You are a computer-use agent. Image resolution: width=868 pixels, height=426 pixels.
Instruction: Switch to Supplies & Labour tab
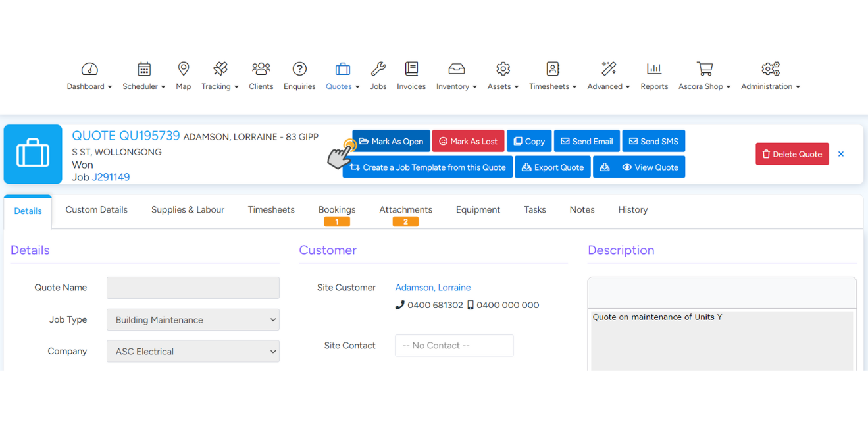coord(188,210)
